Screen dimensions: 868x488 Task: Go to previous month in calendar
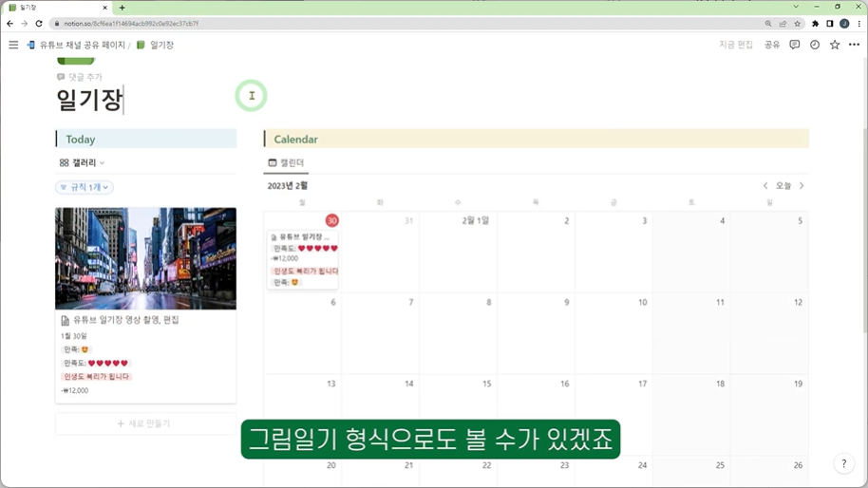pyautogui.click(x=765, y=185)
